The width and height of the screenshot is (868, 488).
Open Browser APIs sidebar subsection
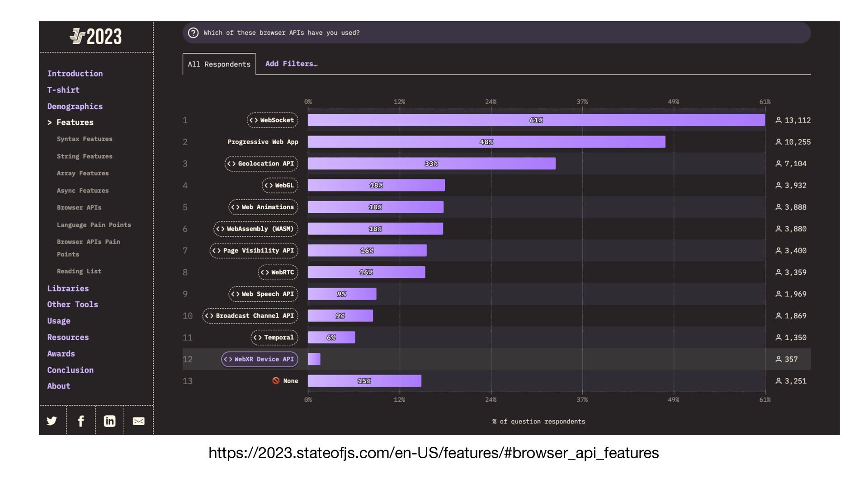[79, 207]
